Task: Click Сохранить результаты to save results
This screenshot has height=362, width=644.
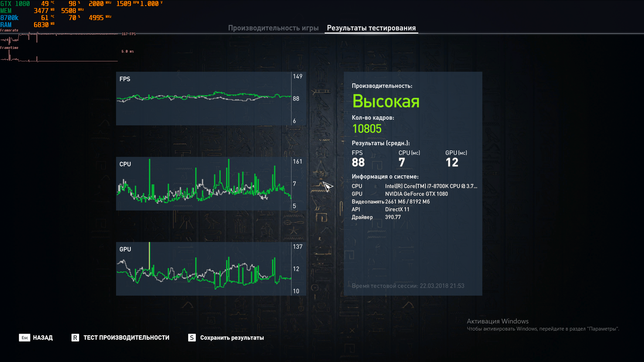Action: coord(232,338)
